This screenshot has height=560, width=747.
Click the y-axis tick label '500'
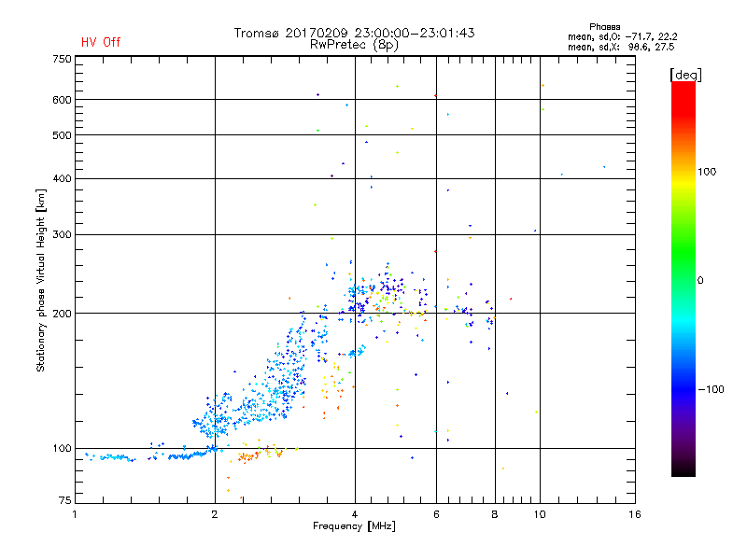62,135
